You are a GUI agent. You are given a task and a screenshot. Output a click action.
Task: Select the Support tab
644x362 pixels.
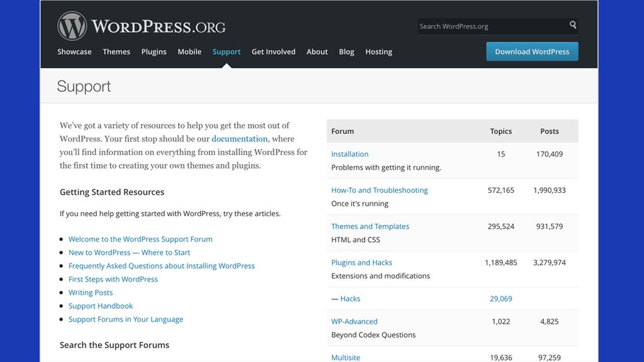point(226,52)
